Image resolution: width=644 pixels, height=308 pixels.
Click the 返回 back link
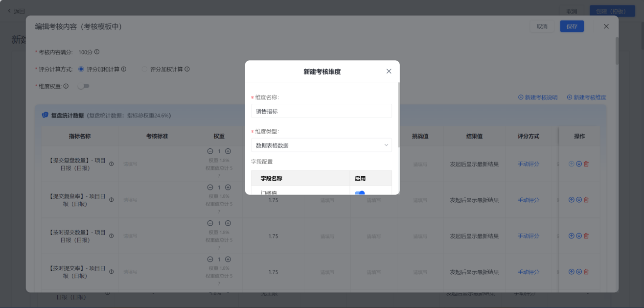pos(16,11)
